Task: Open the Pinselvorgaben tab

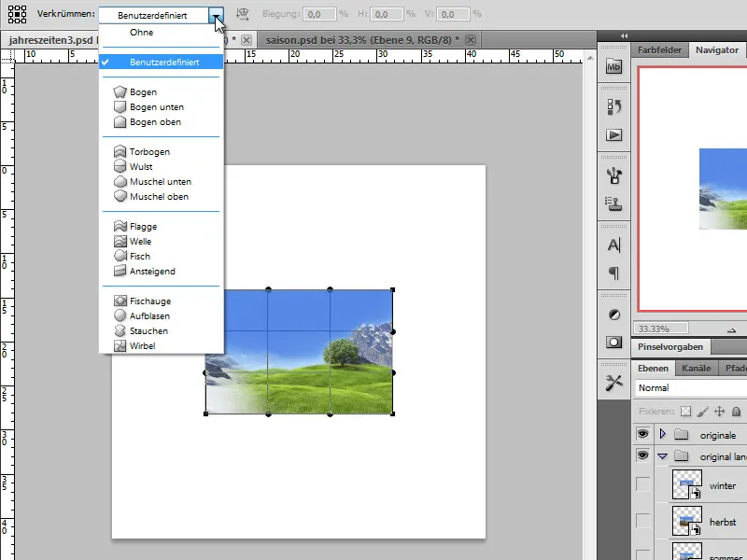Action: coord(670,346)
